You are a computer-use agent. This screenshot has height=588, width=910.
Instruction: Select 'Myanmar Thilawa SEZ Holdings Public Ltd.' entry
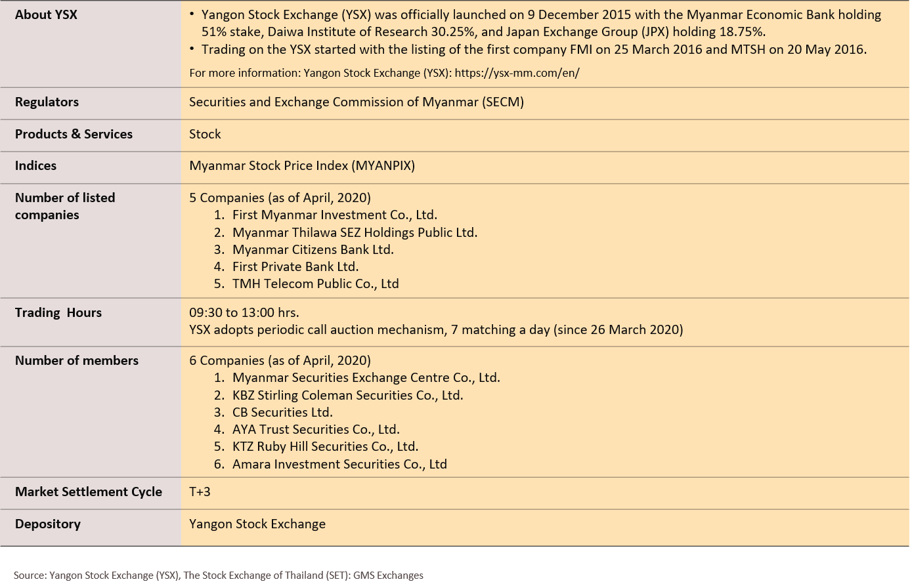(x=355, y=232)
